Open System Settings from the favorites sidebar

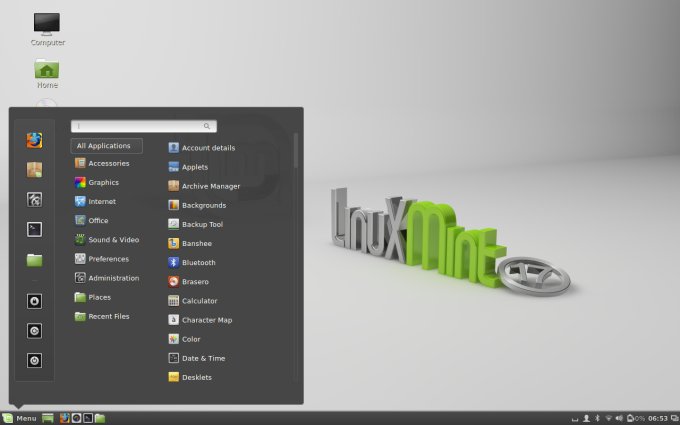[x=34, y=199]
